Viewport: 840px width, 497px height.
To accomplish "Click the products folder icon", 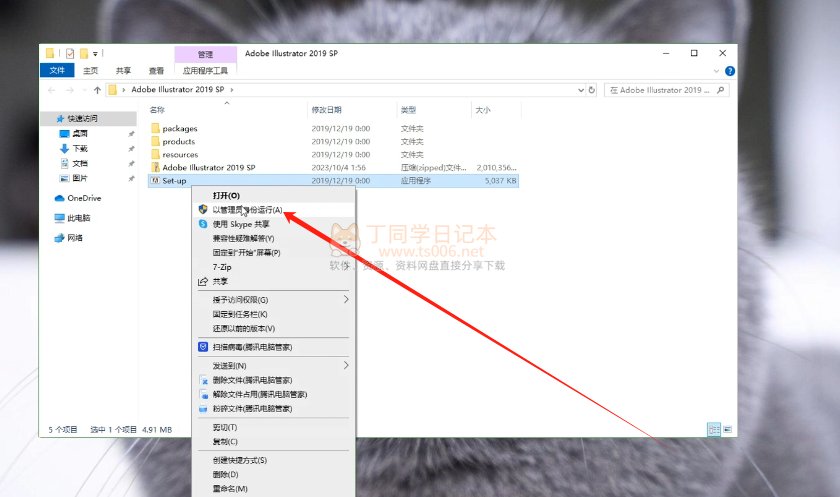I will pyautogui.click(x=155, y=141).
